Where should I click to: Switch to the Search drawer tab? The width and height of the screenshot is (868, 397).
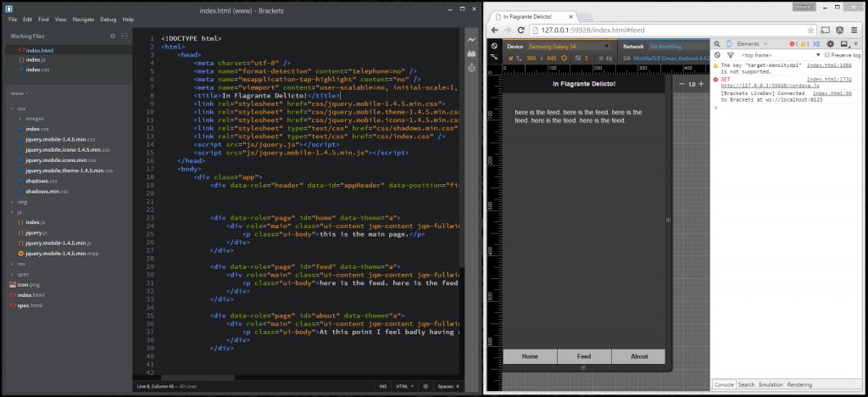[746, 384]
